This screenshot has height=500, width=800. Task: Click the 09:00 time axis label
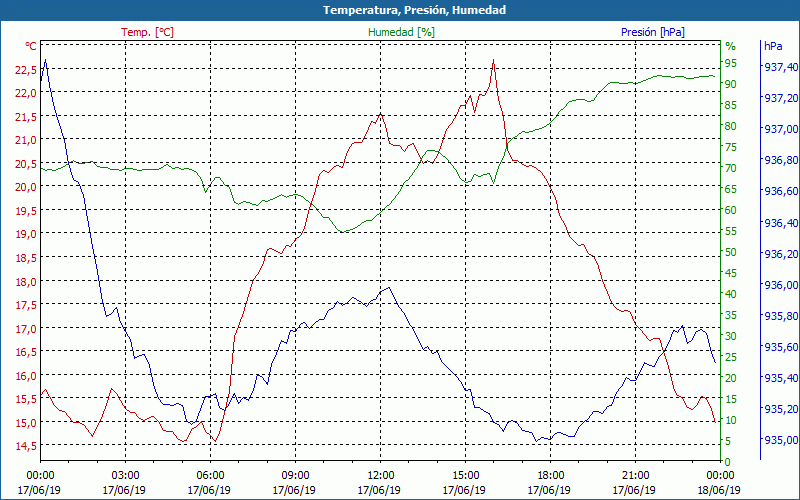(295, 476)
